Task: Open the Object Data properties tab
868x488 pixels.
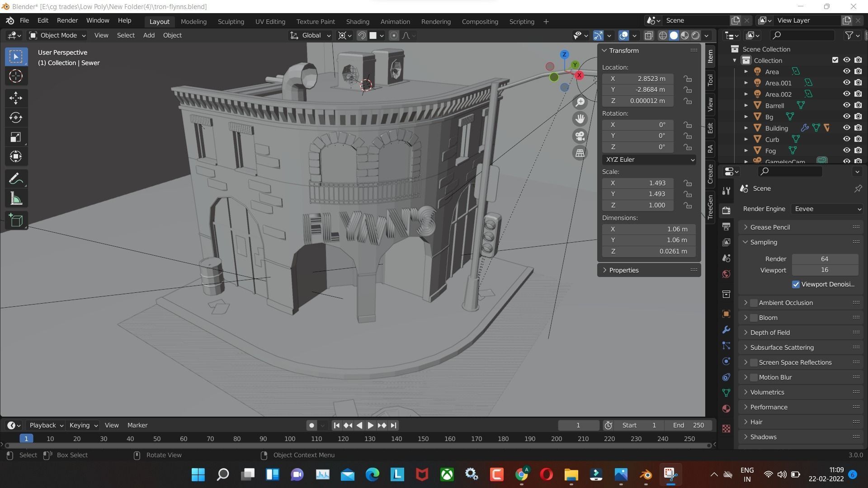Action: click(726, 393)
